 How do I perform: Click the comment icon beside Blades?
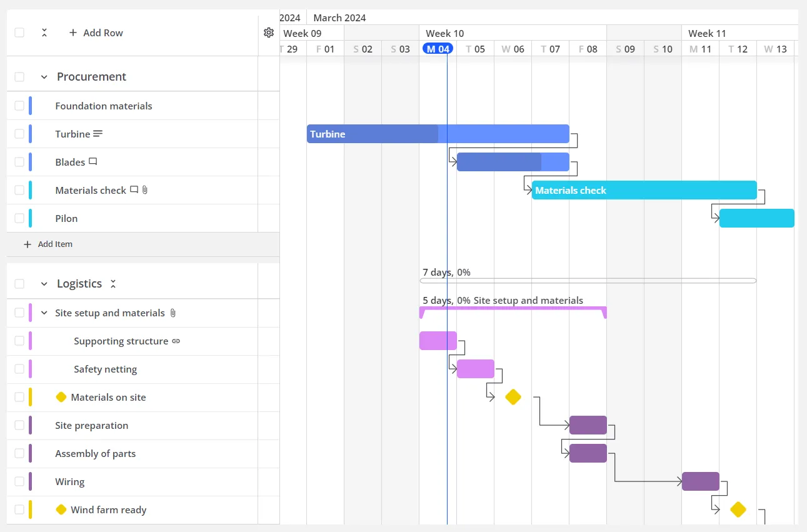93,161
